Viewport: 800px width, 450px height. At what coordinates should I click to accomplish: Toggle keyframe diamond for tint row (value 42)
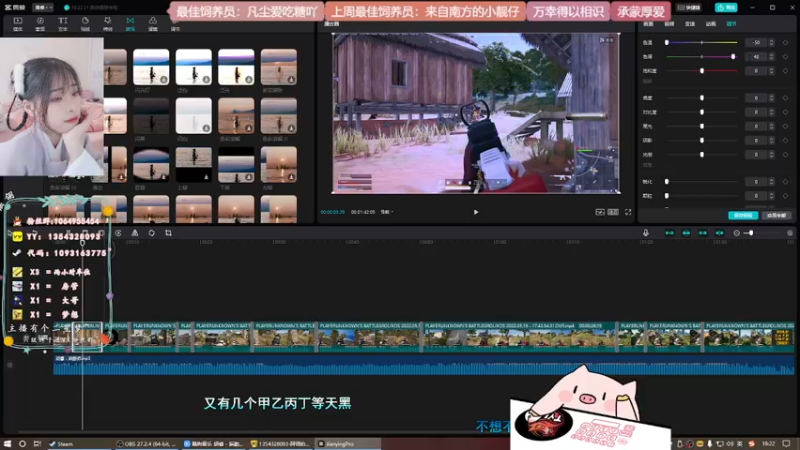coord(785,57)
